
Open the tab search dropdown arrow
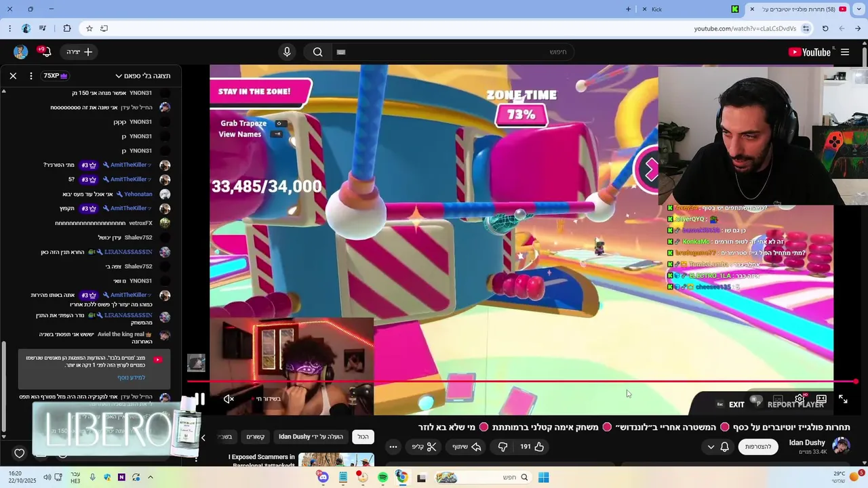859,9
